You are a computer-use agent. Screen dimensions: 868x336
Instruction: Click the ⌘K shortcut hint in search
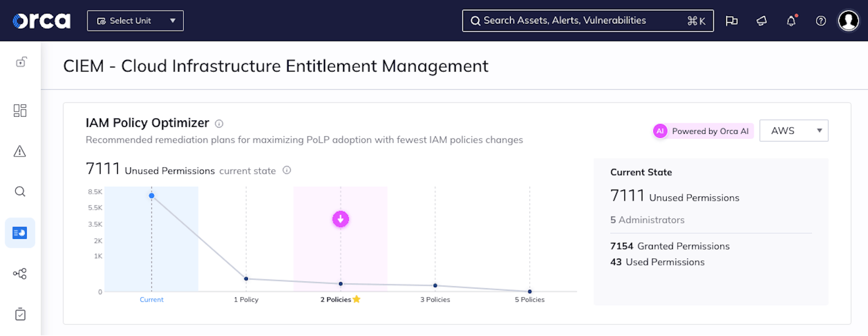click(697, 21)
